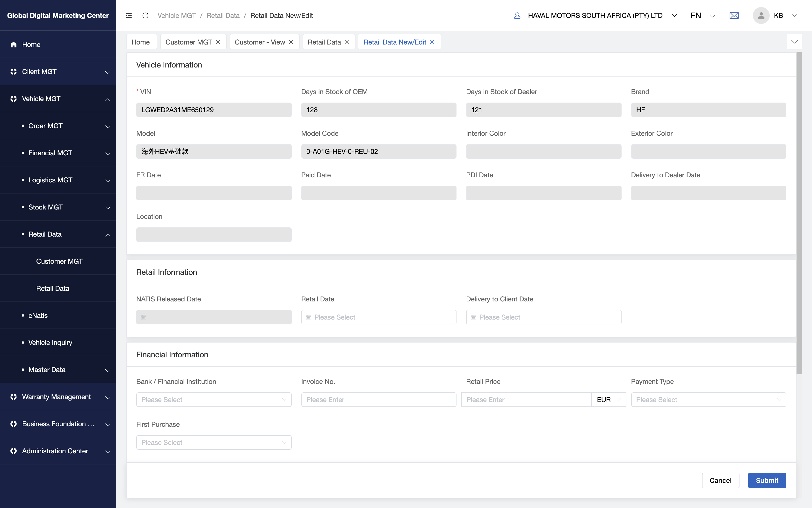Click the Retail Date picker field

(378, 317)
